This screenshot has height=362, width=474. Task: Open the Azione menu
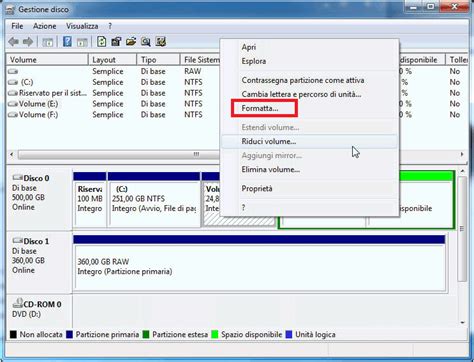point(45,26)
